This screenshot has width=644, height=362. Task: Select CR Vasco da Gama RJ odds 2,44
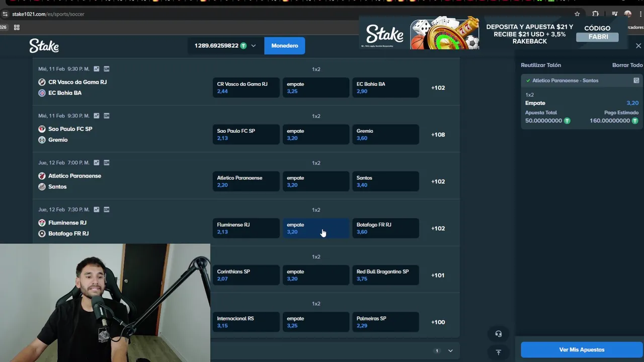[246, 87]
